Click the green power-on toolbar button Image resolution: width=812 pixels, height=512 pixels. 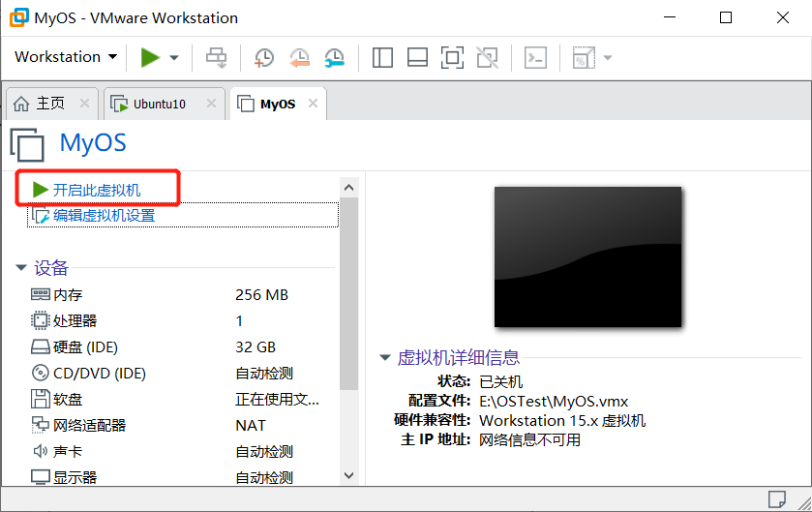click(x=150, y=57)
